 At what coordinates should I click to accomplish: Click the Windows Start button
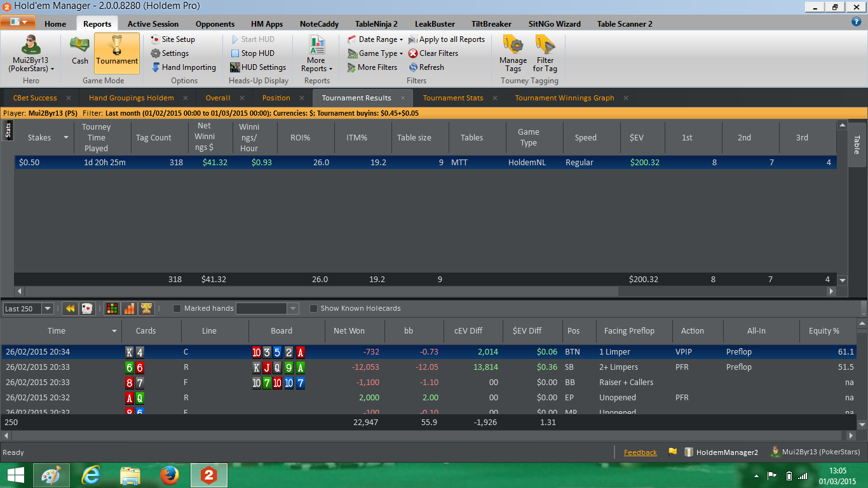point(15,475)
